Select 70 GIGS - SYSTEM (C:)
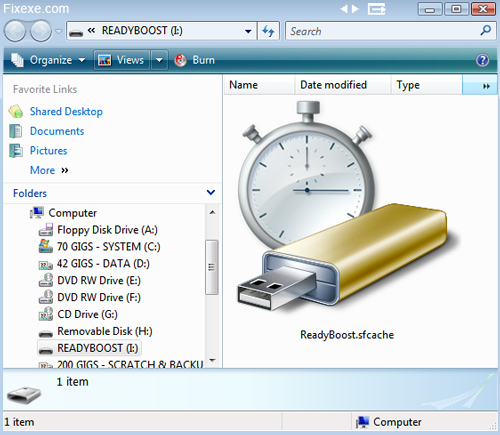The width and height of the screenshot is (500, 435). pyautogui.click(x=109, y=247)
